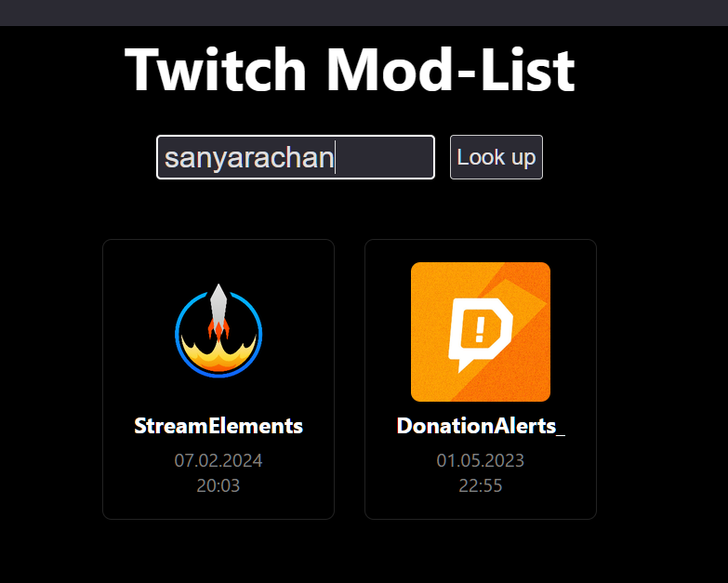Image resolution: width=728 pixels, height=583 pixels.
Task: Click the time 22:55 on the DonationAlerts_ card
Action: coord(481,485)
